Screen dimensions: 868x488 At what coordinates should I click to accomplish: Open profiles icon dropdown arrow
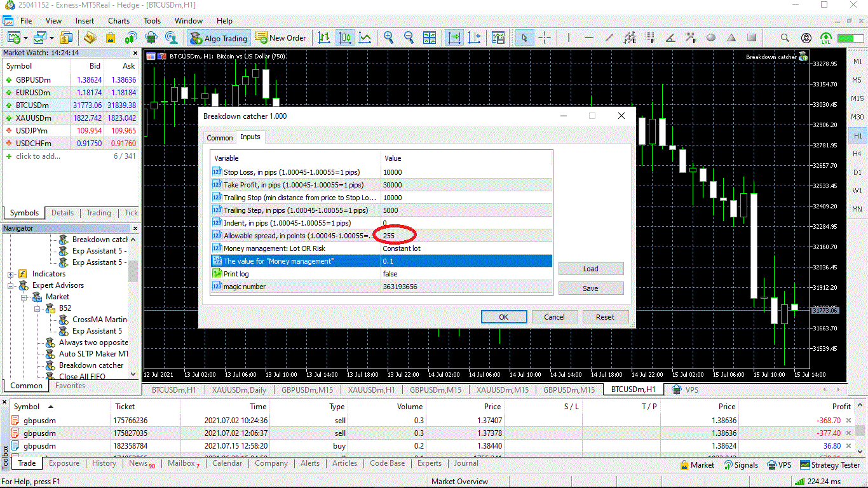(x=51, y=37)
